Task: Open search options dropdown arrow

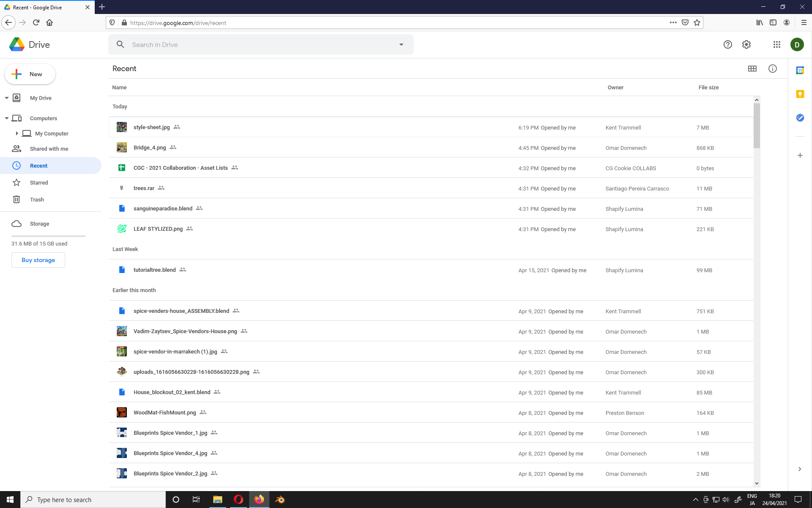Action: coord(401,44)
